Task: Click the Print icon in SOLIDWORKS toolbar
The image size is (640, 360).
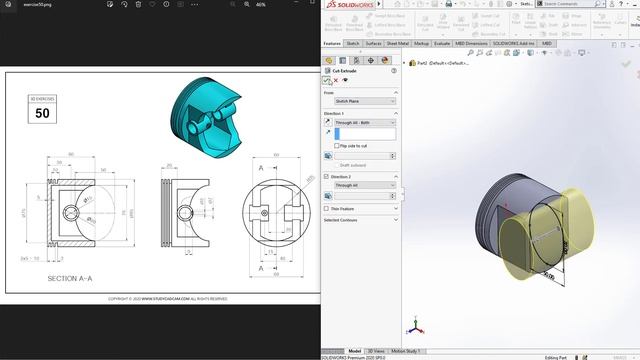Action: 449,4
